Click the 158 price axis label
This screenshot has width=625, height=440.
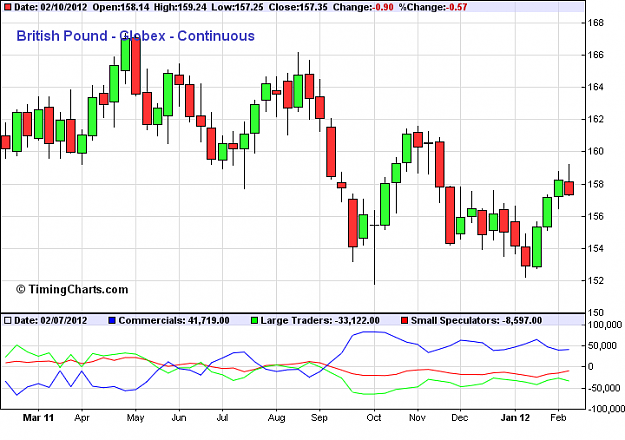tap(596, 184)
